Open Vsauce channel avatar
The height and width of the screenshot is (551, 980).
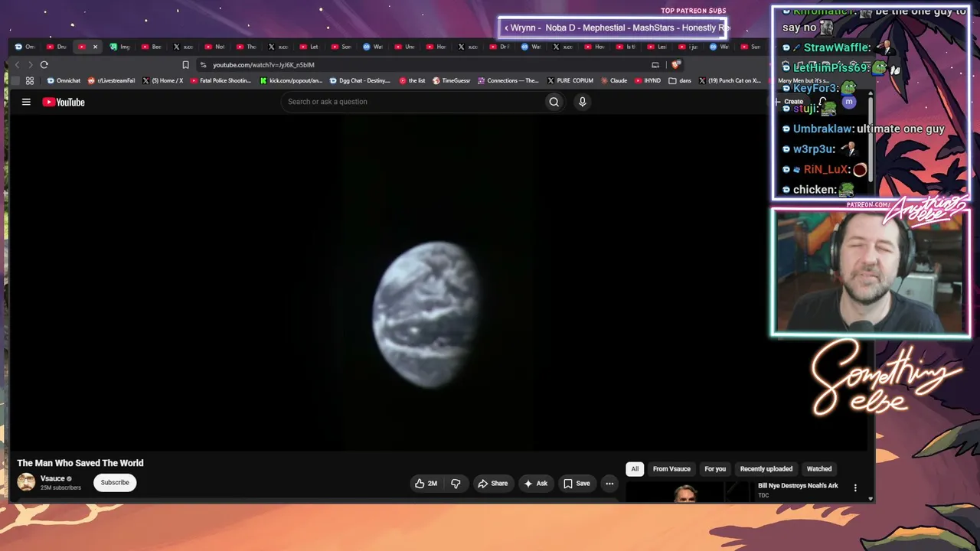coord(26,482)
